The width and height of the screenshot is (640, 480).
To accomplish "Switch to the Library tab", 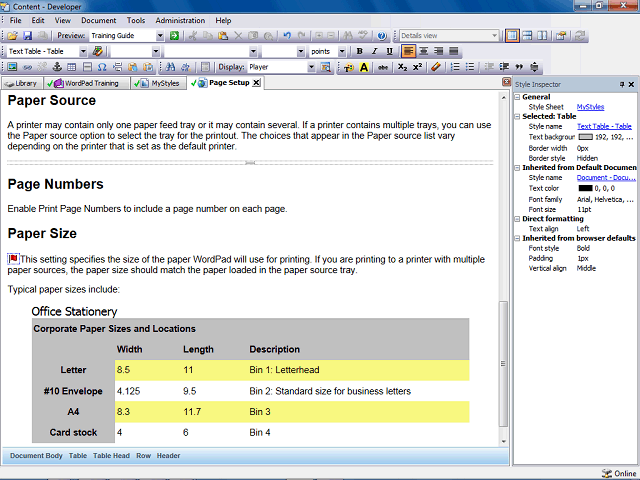I will [x=21, y=83].
